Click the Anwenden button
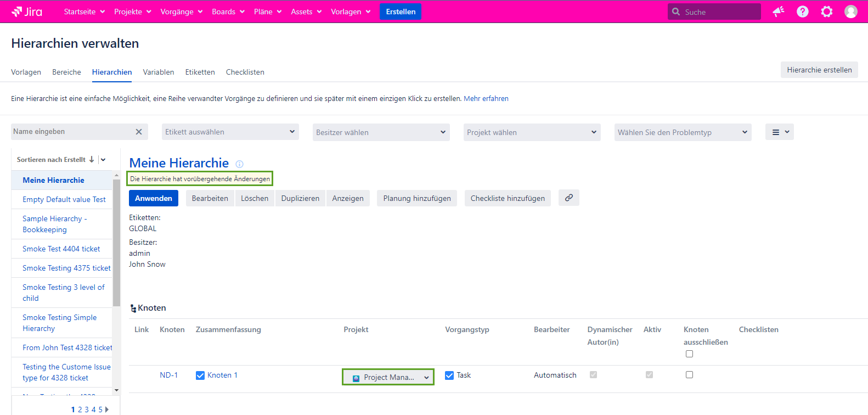 coord(154,198)
